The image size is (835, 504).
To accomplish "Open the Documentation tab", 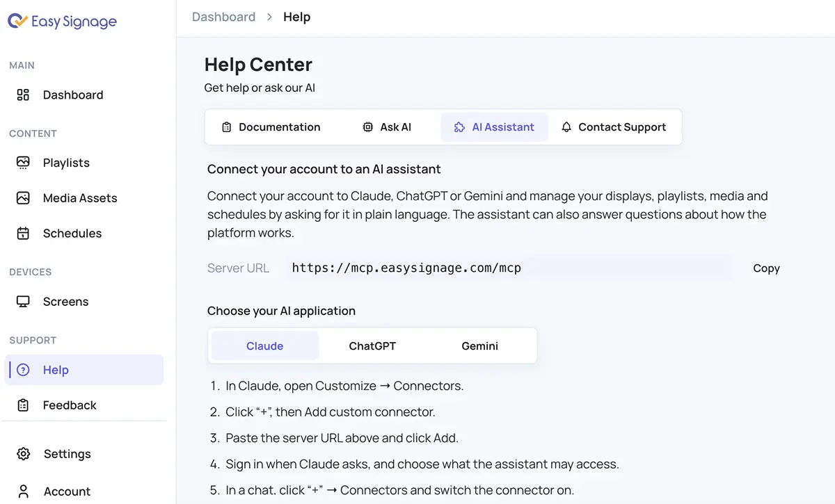I will 271,127.
